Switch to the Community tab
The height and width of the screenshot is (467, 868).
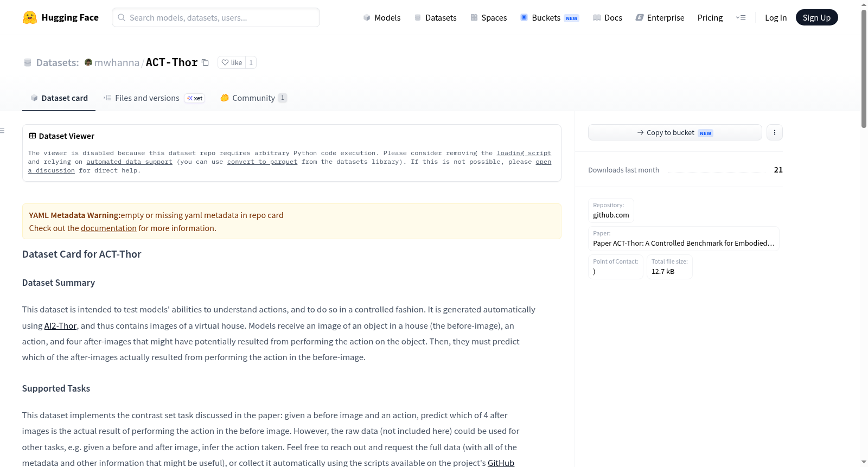click(x=254, y=98)
